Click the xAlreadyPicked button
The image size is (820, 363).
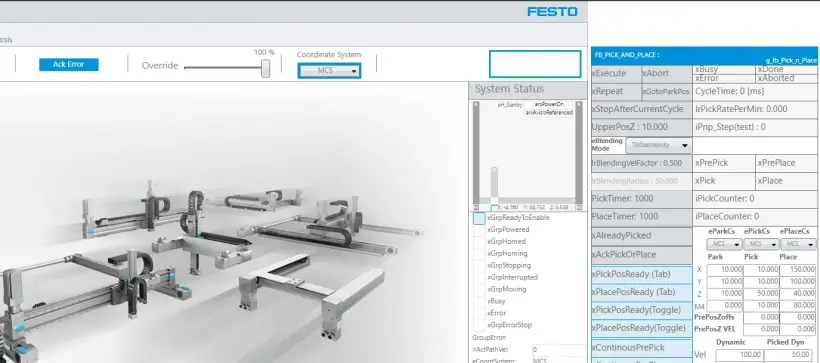tap(642, 236)
